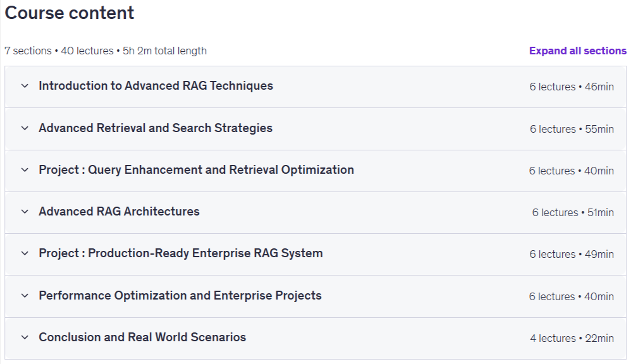Click the 6 lectures • 51min text

pyautogui.click(x=573, y=212)
